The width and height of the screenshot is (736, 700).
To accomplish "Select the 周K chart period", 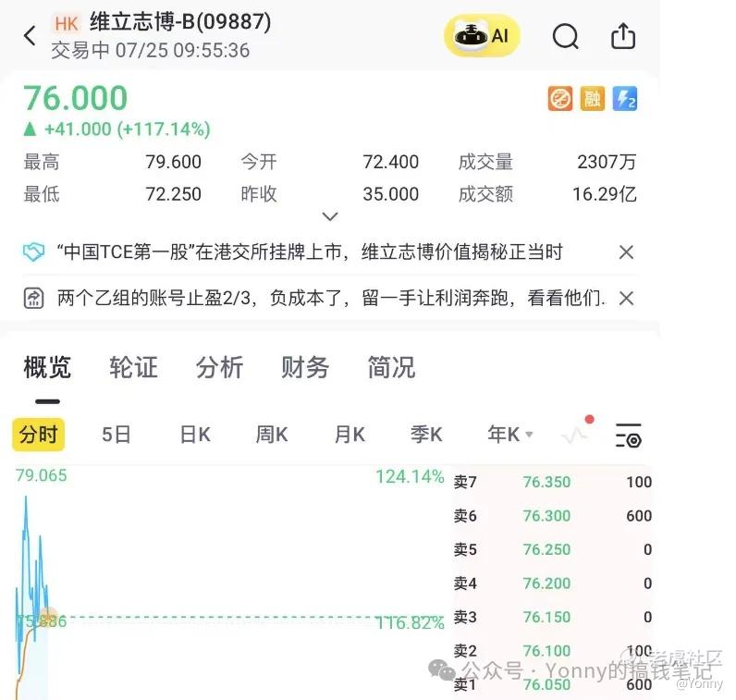I will [x=272, y=435].
